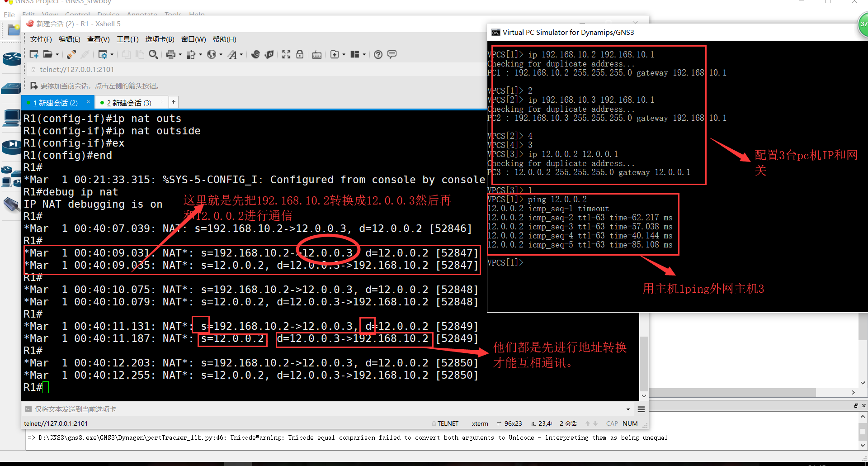Open the 查看(V) menu in Xshell
Viewport: 868px width, 466px height.
[99, 39]
